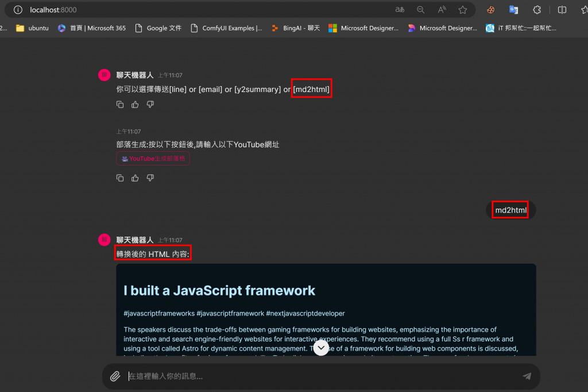Open the Google 文件 bookmark
Image resolution: width=588 pixels, height=392 pixels.
point(158,28)
